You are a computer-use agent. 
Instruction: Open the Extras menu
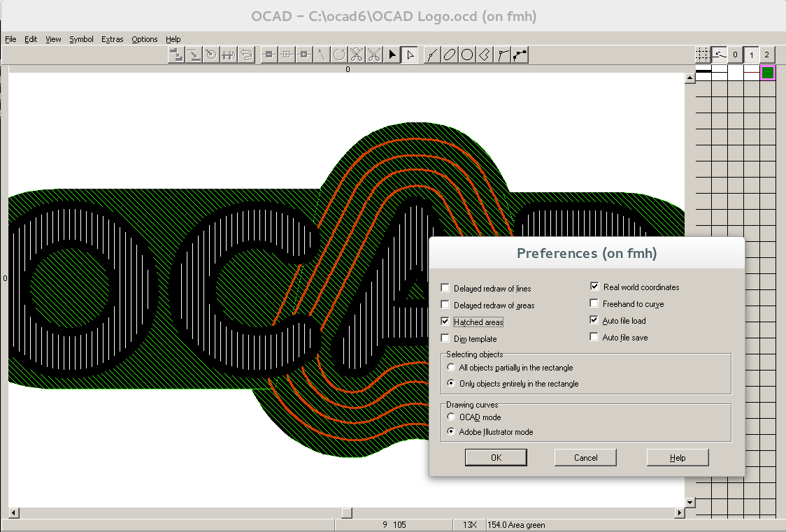[x=113, y=39]
